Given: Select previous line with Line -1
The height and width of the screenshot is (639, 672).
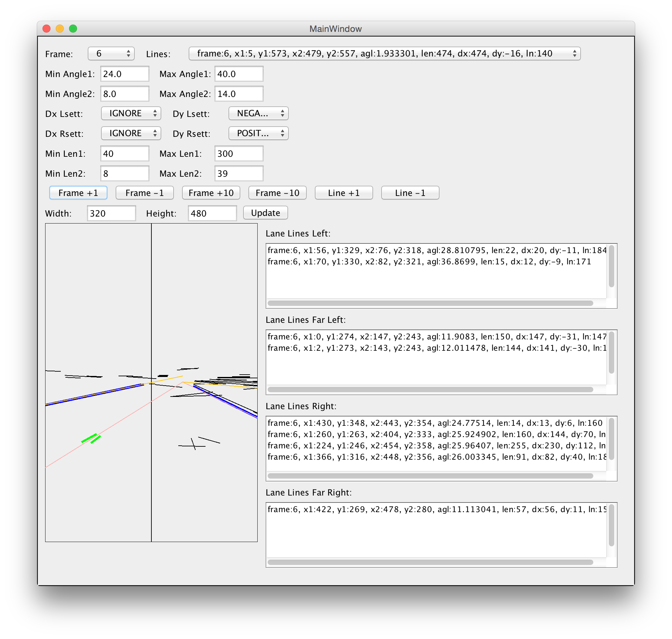Looking at the screenshot, I should [x=410, y=193].
